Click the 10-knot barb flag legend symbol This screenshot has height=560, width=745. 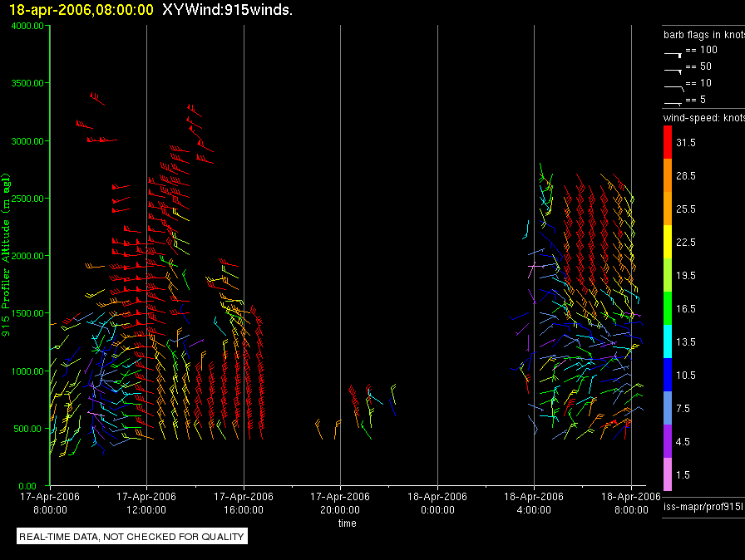(673, 88)
